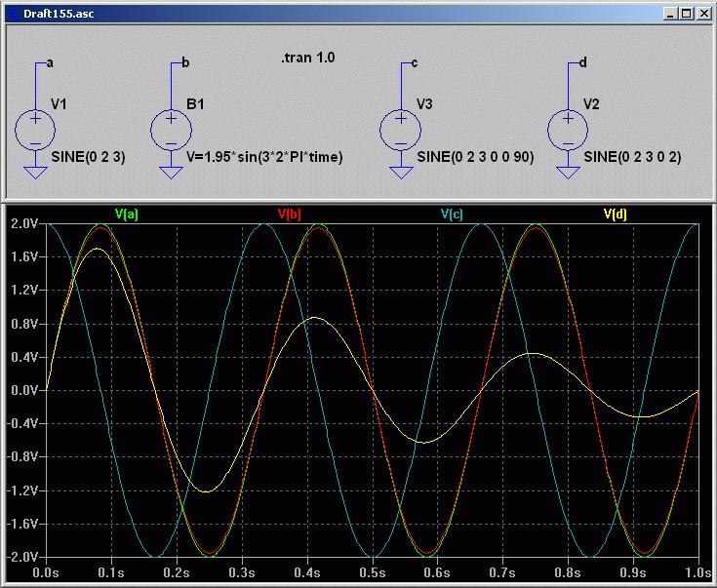This screenshot has width=717, height=588.
Task: Select the V2 voltage source symbol
Action: click(568, 131)
